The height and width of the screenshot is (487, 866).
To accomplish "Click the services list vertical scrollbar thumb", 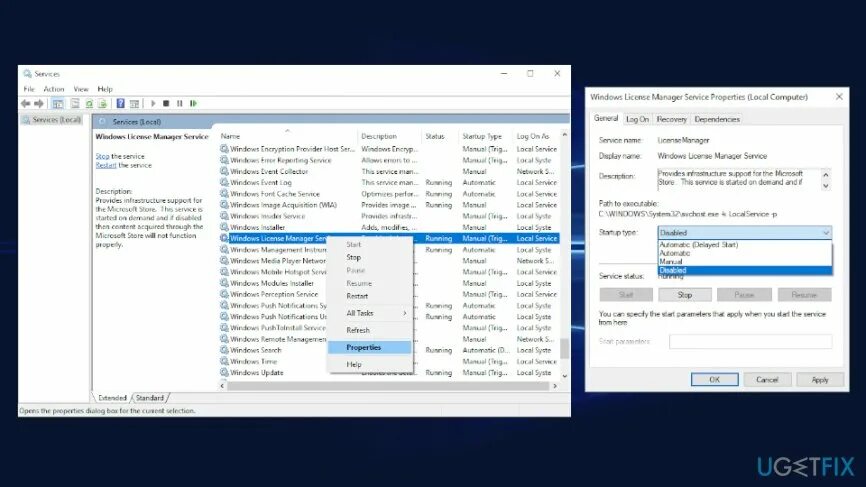I will coord(564,348).
